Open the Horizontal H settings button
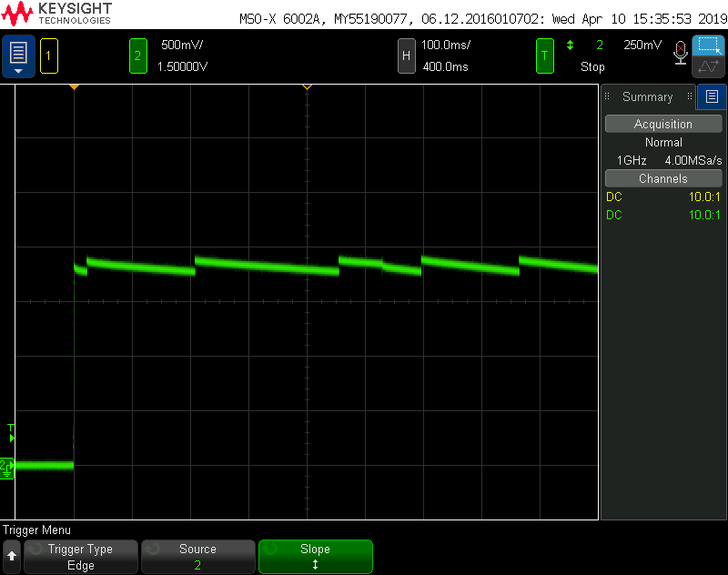728x575 pixels. click(x=406, y=56)
